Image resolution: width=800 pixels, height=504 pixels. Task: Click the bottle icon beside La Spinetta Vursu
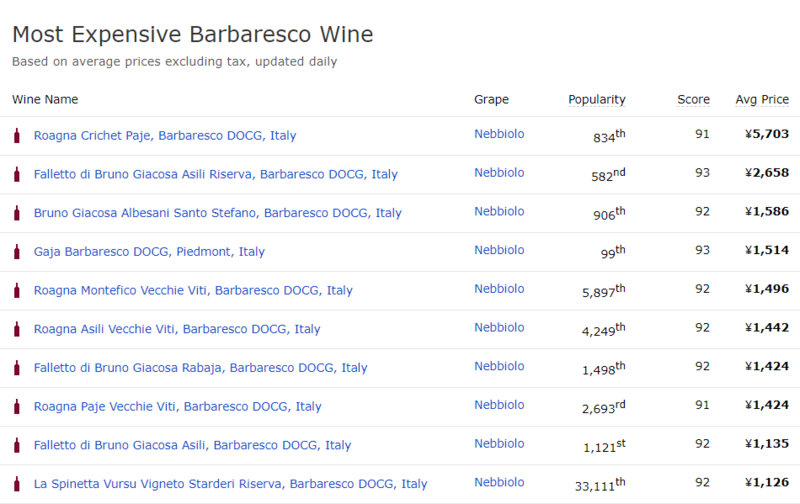click(x=16, y=484)
